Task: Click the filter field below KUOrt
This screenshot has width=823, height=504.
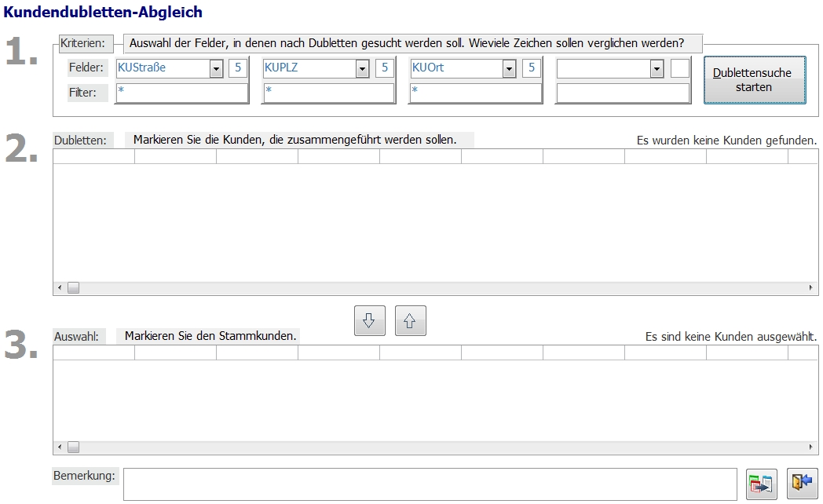Action: (x=475, y=93)
